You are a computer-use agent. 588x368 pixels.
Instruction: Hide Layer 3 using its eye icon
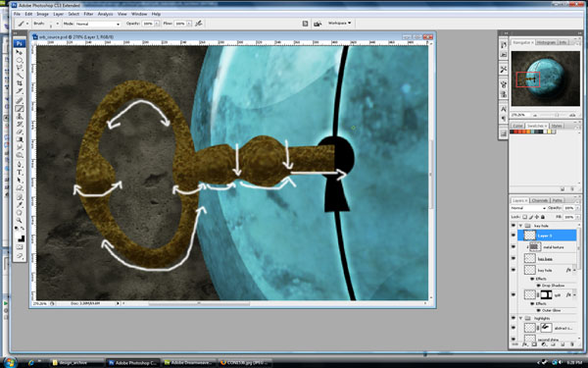(x=514, y=236)
